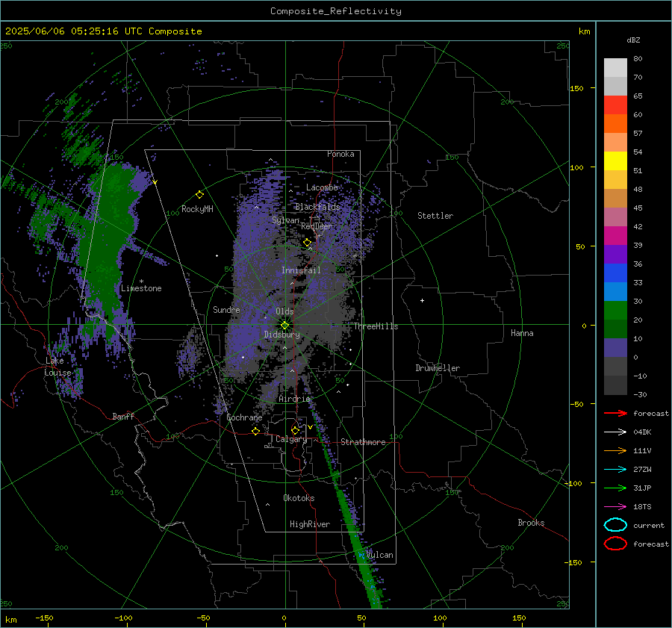Click the Innisfail city label
This screenshot has height=628, width=672.
point(301,270)
